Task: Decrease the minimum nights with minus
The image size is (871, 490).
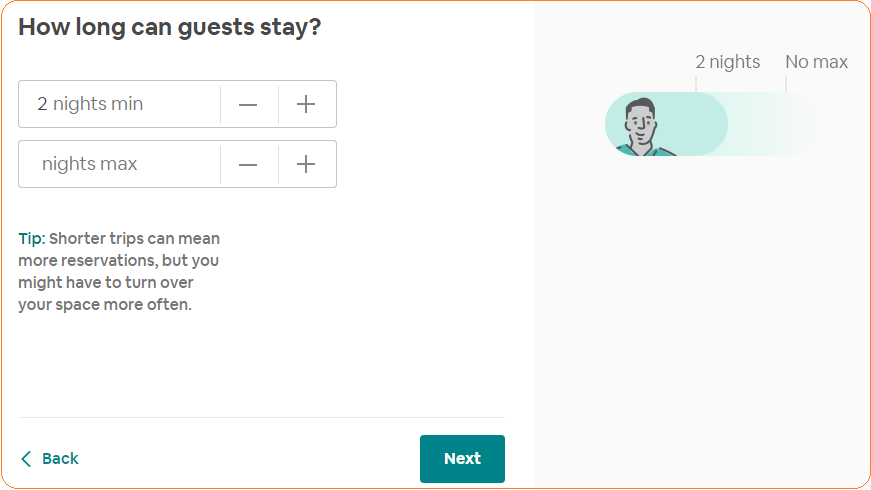Action: click(x=249, y=105)
